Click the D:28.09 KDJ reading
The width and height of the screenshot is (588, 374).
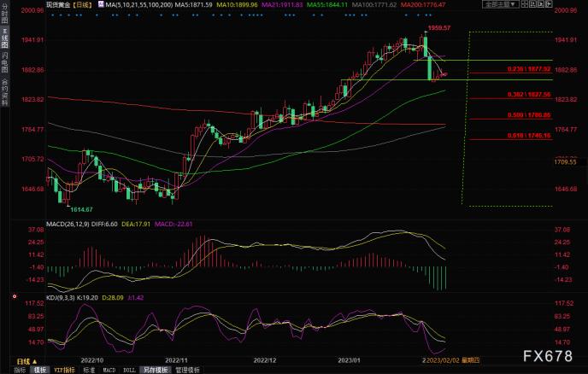pos(113,297)
